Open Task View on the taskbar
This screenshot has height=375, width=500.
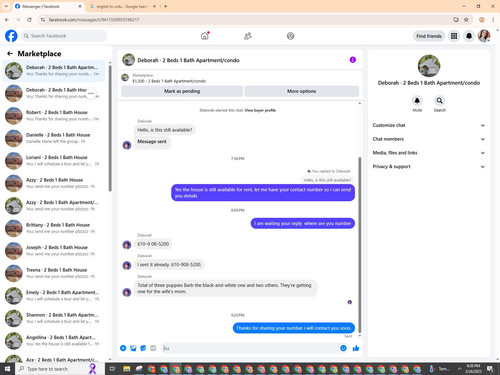coord(112,369)
